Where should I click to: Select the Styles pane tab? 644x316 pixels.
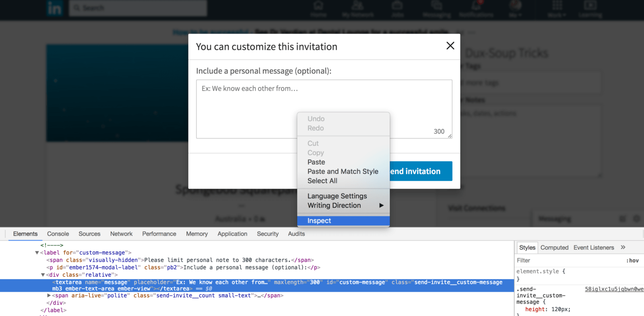point(527,248)
